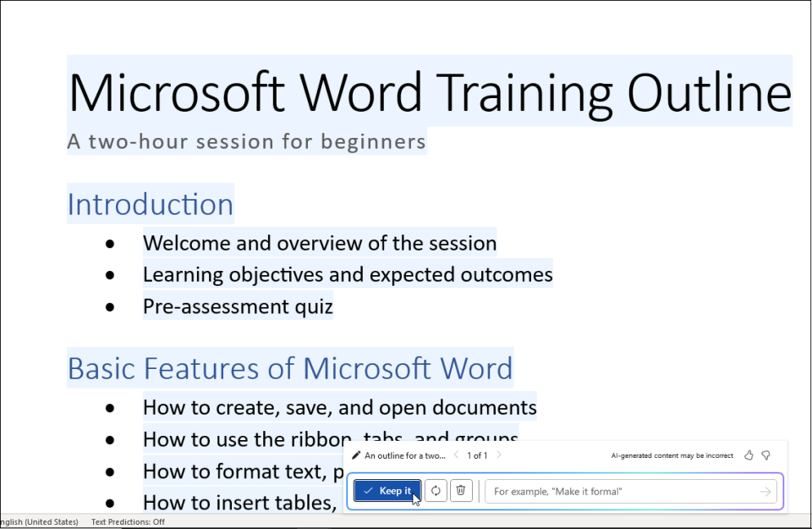Click the 'AI-generated content may be incorrect' notice

click(672, 455)
